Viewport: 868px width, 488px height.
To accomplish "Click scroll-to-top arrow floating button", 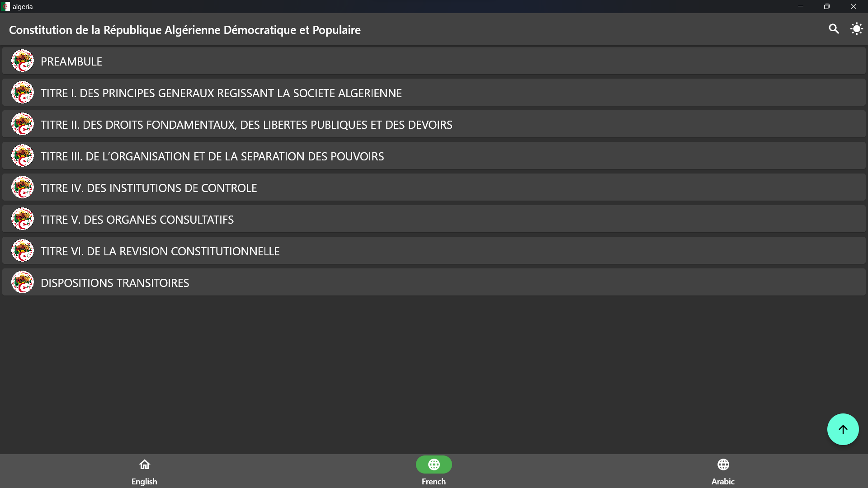I will 843,429.
